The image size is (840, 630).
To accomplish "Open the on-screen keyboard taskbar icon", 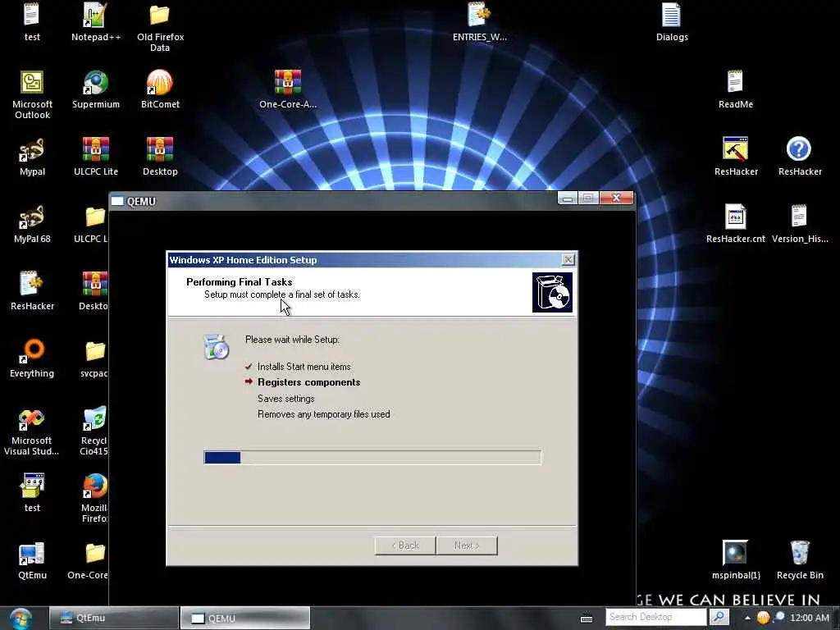I will [x=587, y=619].
